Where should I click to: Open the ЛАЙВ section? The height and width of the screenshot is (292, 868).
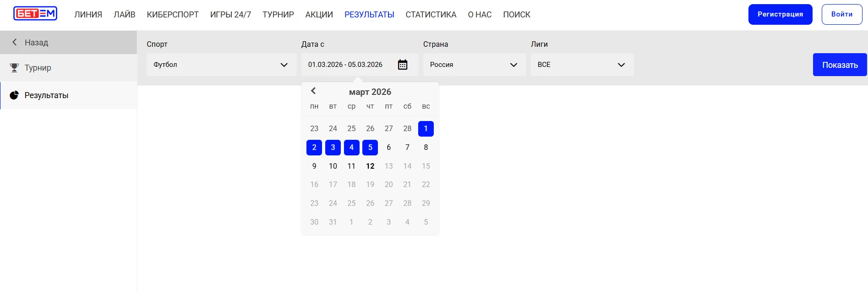(124, 15)
